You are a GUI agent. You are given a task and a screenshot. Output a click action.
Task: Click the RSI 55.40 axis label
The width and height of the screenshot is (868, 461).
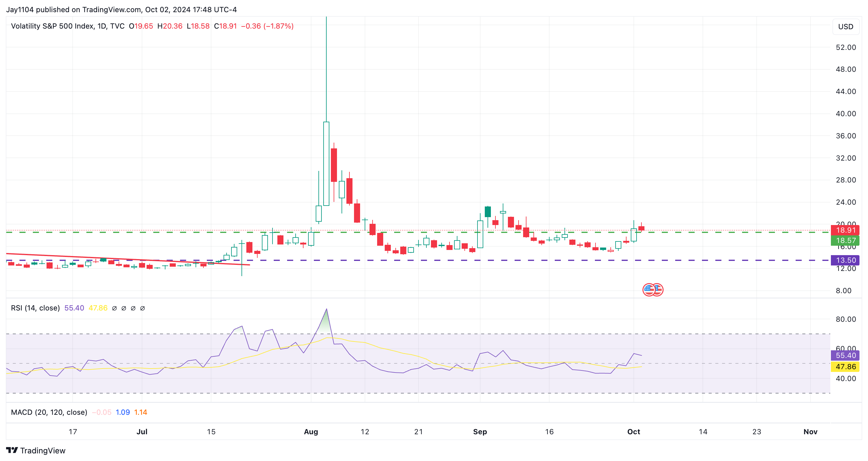(845, 355)
